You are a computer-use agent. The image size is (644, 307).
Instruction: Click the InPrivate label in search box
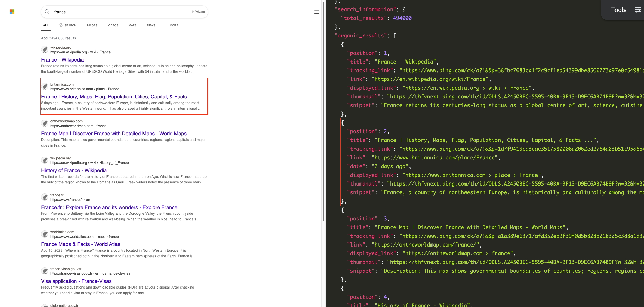[198, 12]
